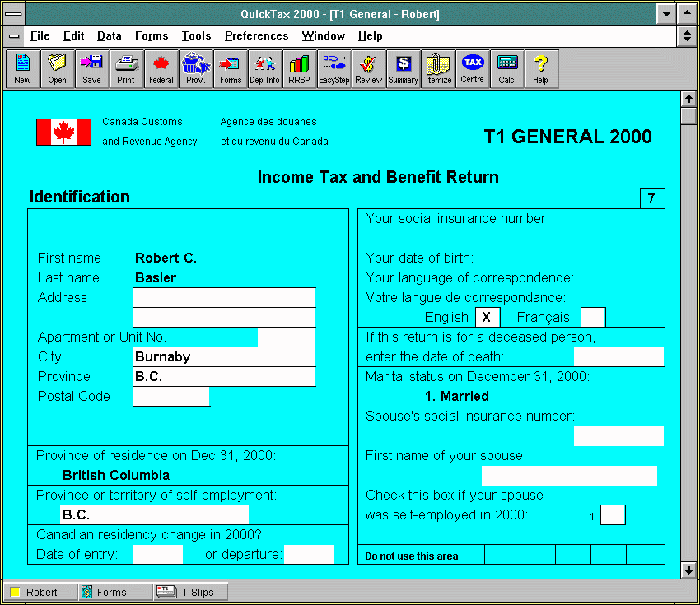The width and height of the screenshot is (700, 605).
Task: Open the Federal maple leaf forms icon
Action: [161, 69]
